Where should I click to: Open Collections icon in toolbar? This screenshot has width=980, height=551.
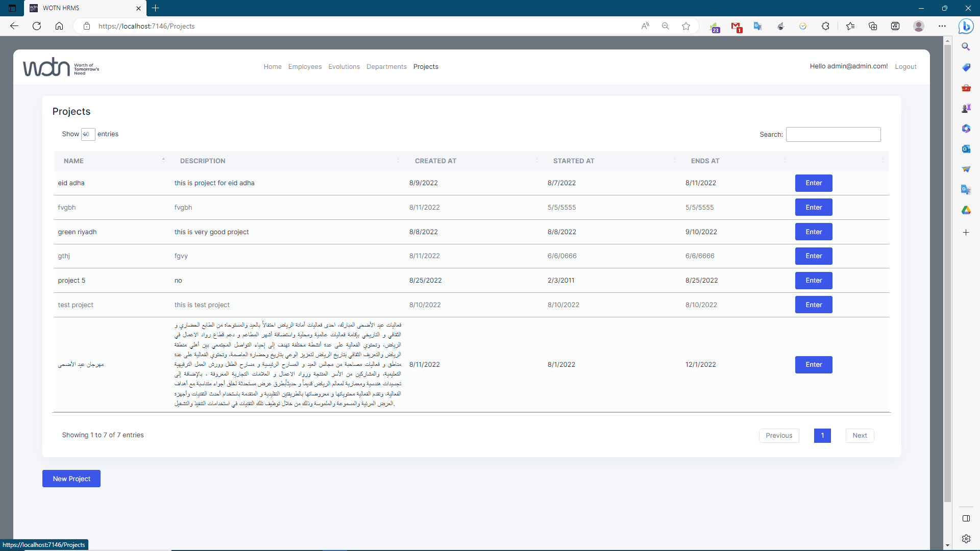coord(873,26)
